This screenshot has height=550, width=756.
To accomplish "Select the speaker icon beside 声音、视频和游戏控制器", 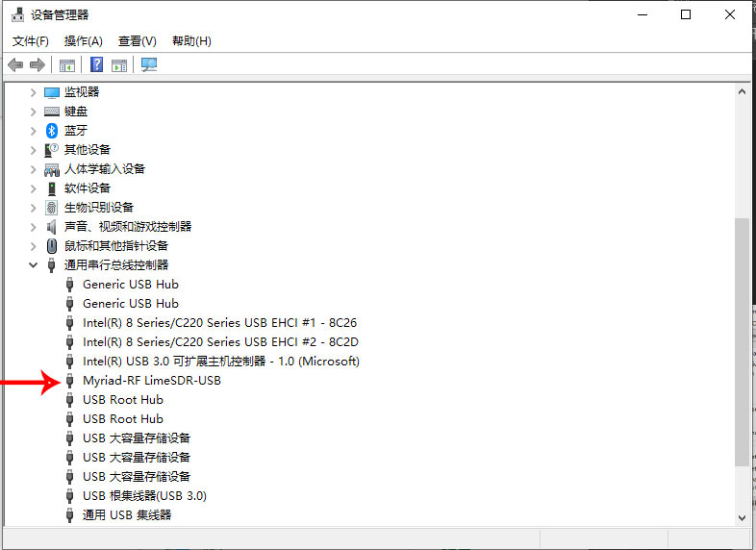I will [x=52, y=227].
